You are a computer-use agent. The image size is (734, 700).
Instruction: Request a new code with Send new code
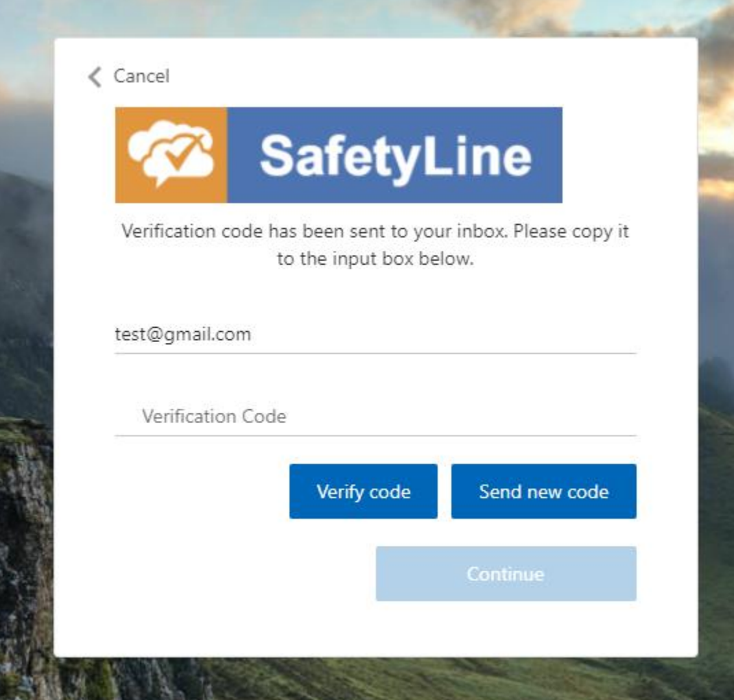click(x=543, y=492)
